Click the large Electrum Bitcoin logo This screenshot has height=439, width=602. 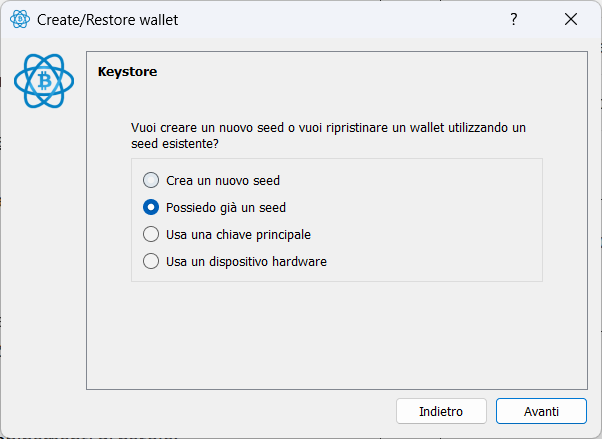(x=44, y=81)
